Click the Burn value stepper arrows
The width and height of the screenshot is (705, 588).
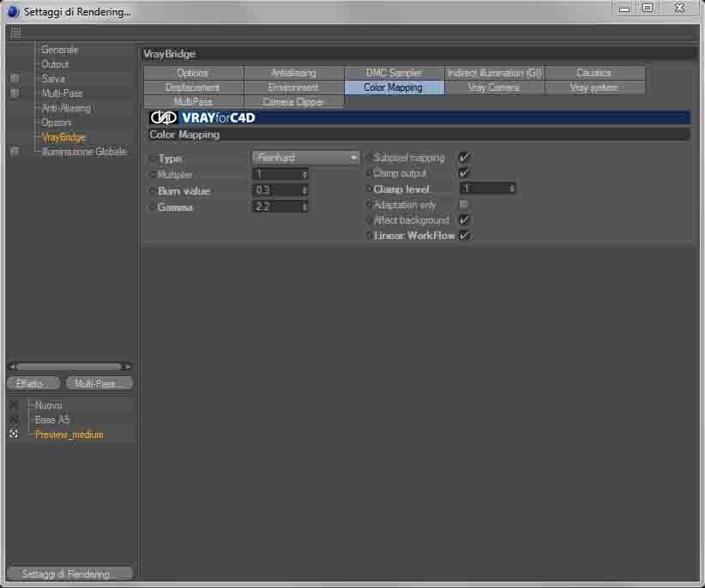pyautogui.click(x=304, y=190)
